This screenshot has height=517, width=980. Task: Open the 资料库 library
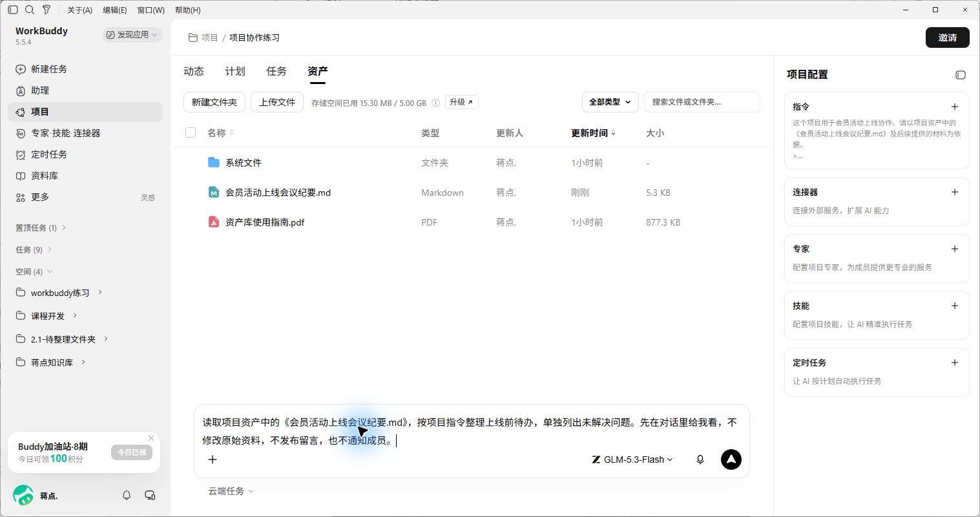click(x=85, y=176)
